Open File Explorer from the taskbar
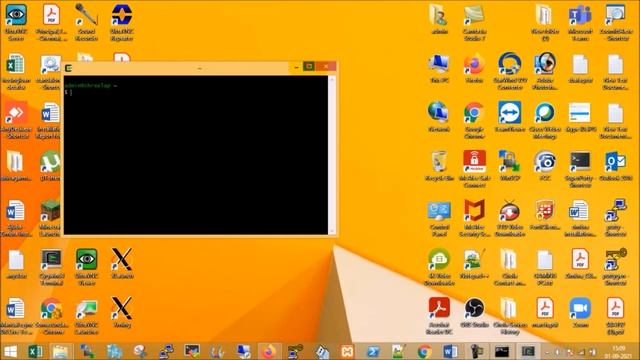 (60, 351)
